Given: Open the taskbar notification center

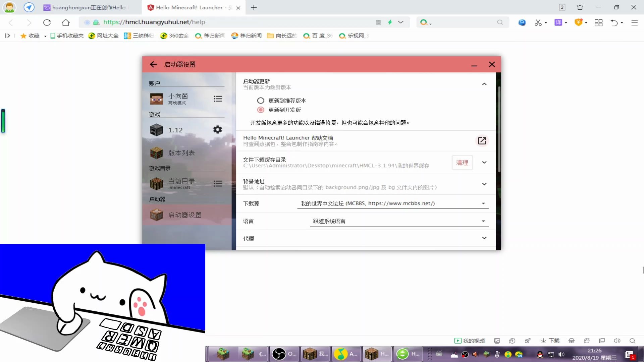Looking at the screenshot, I should [629, 355].
